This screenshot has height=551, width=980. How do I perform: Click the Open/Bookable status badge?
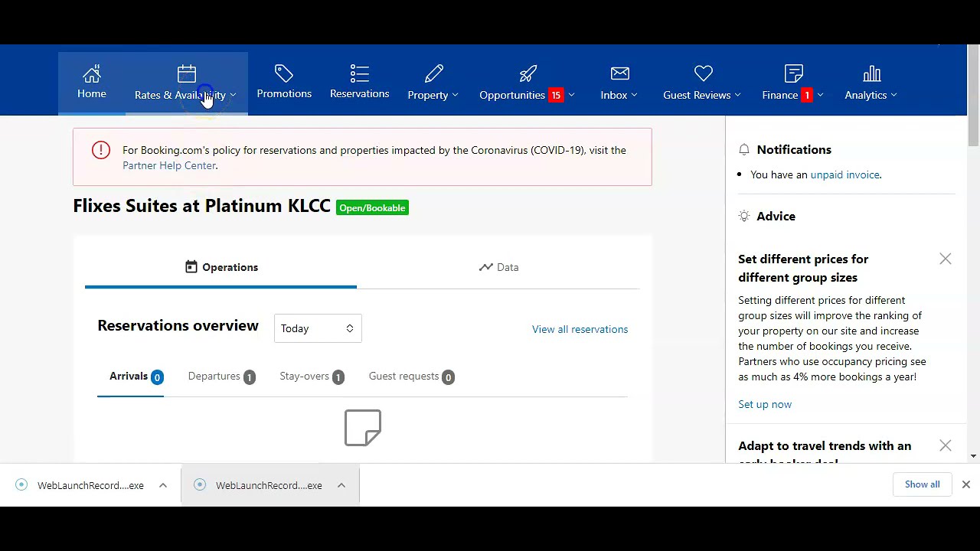[x=372, y=207]
